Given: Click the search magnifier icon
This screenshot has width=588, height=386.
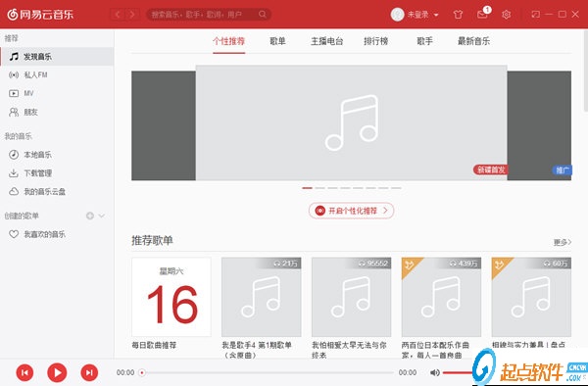Looking at the screenshot, I should point(263,15).
